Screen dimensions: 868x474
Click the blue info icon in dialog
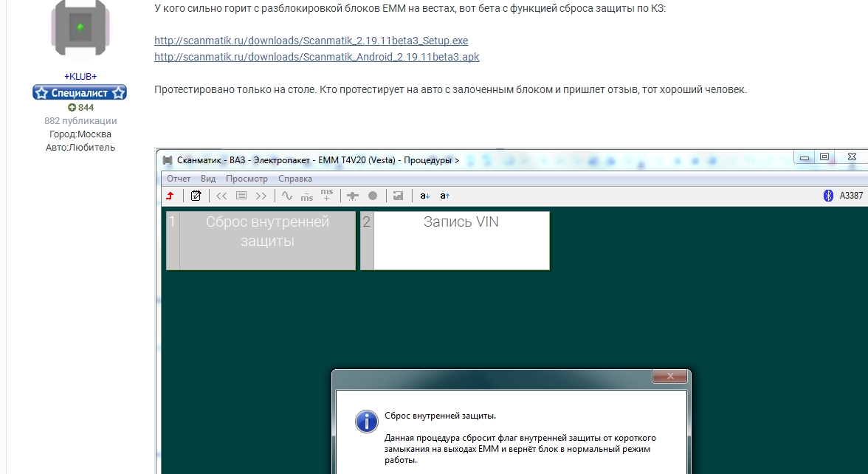coord(366,422)
